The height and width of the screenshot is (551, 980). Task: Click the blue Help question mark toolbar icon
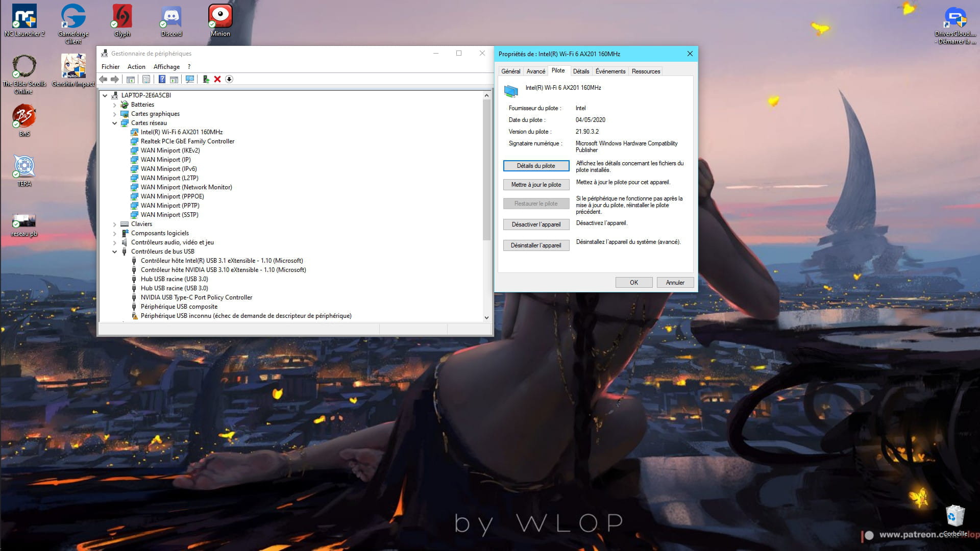click(x=162, y=79)
